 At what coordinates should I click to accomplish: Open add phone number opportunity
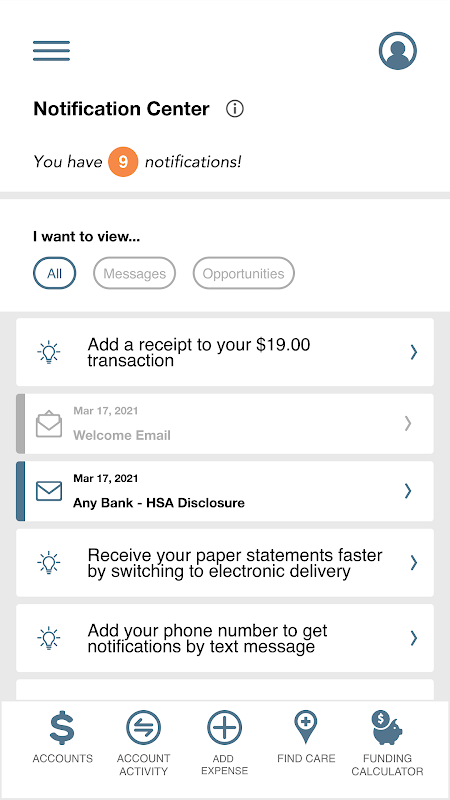click(225, 638)
